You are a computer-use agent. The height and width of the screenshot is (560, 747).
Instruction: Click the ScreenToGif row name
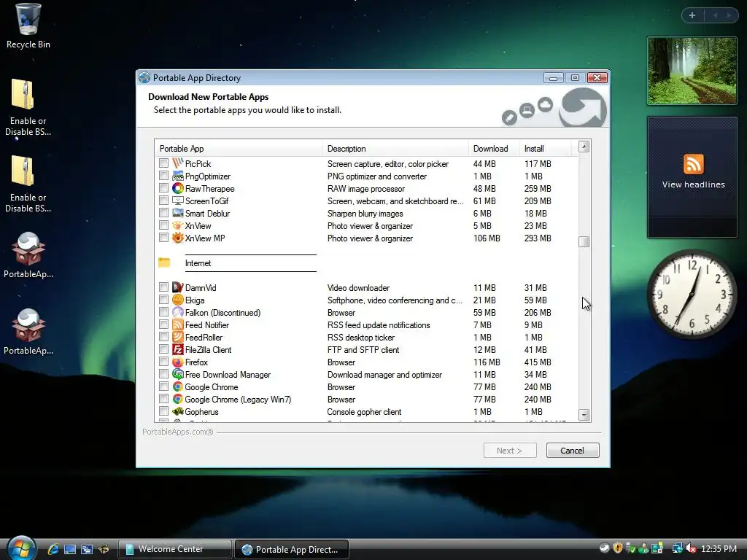pyautogui.click(x=206, y=201)
